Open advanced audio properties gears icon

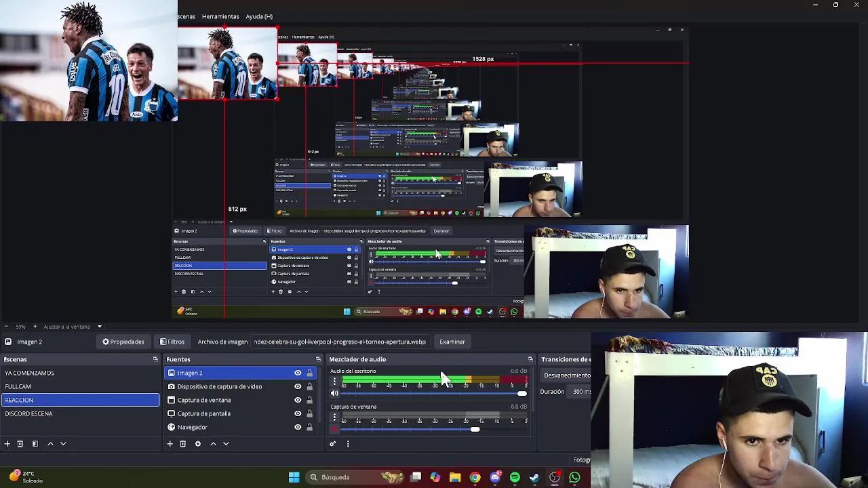(x=332, y=444)
